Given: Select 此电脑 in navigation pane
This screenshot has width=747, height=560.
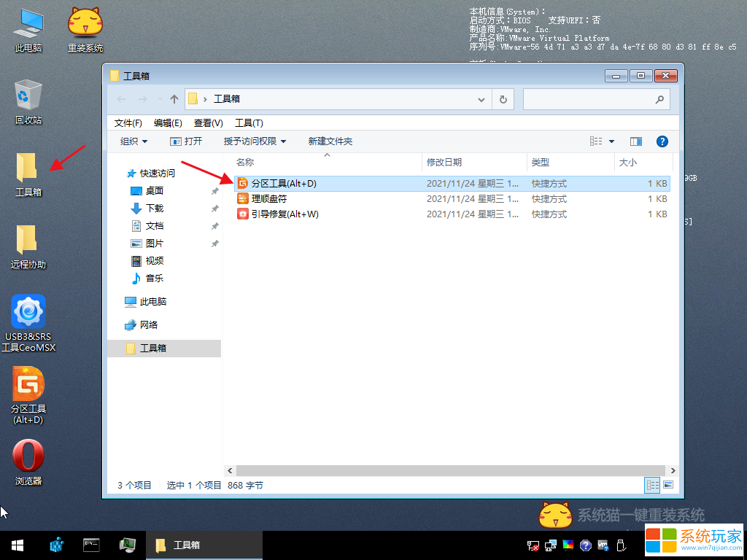Looking at the screenshot, I should (x=145, y=301).
